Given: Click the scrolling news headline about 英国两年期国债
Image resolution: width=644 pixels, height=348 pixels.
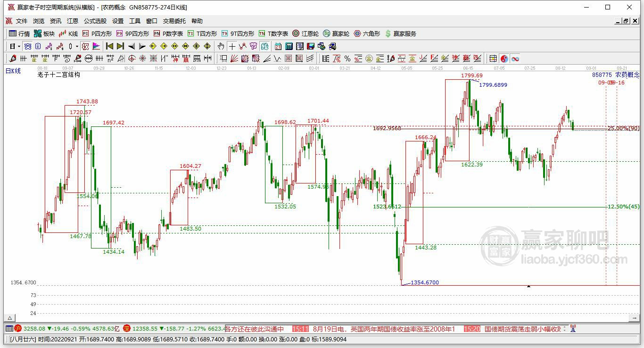Looking at the screenshot, I should coord(384,329).
